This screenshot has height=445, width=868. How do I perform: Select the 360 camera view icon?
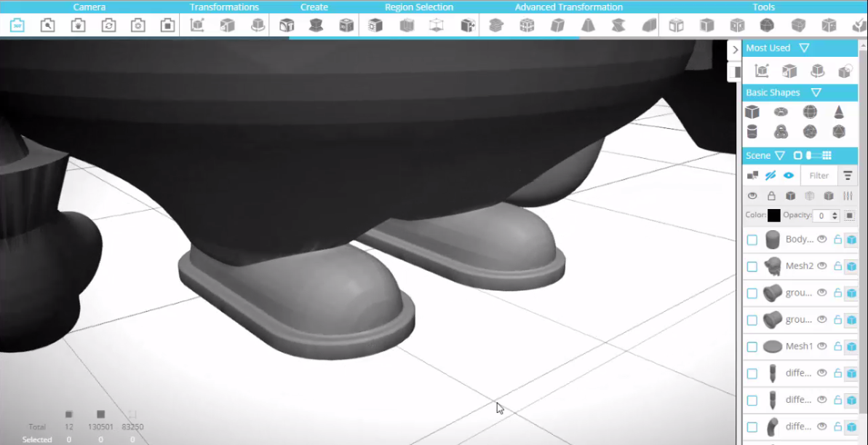(17, 25)
